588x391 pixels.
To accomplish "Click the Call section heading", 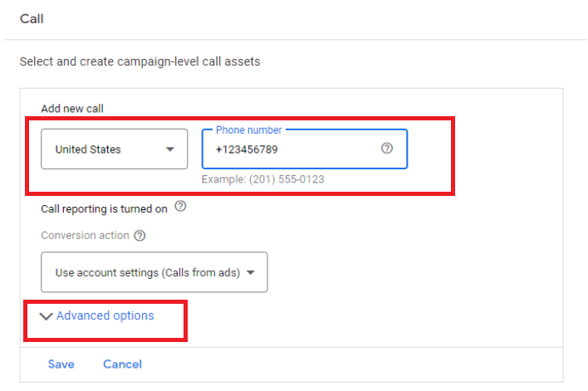I will (x=32, y=19).
